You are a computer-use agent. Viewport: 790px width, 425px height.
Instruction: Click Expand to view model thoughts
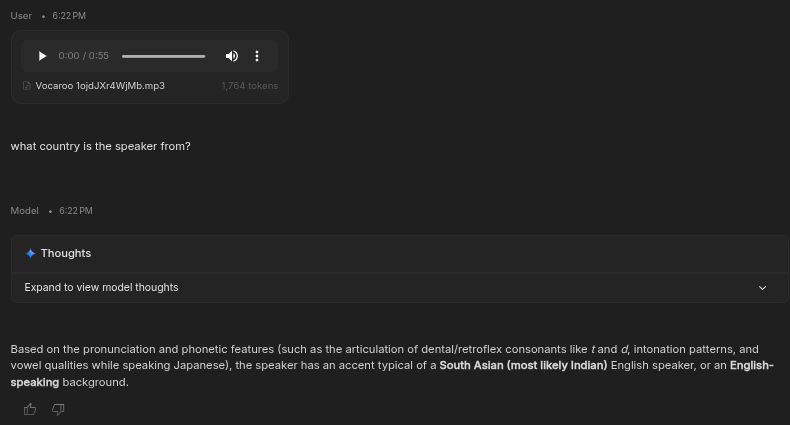pyautogui.click(x=101, y=287)
